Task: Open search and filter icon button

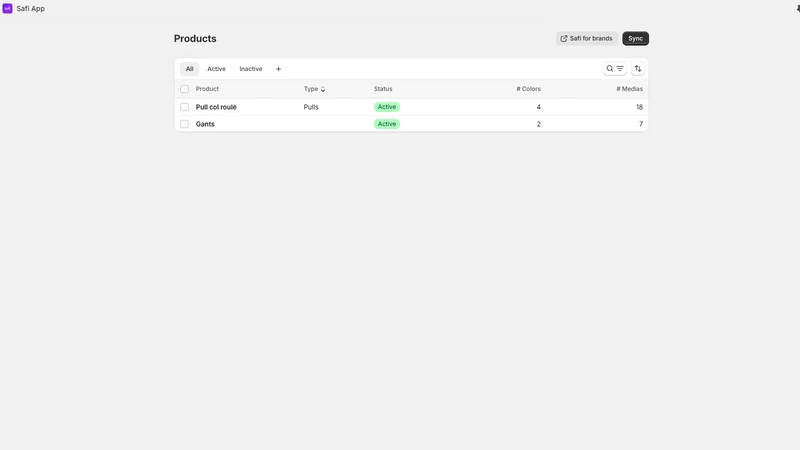Action: pos(615,68)
